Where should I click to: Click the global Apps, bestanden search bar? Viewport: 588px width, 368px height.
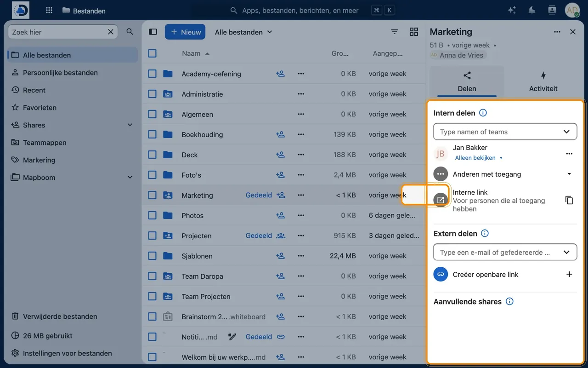pyautogui.click(x=300, y=10)
